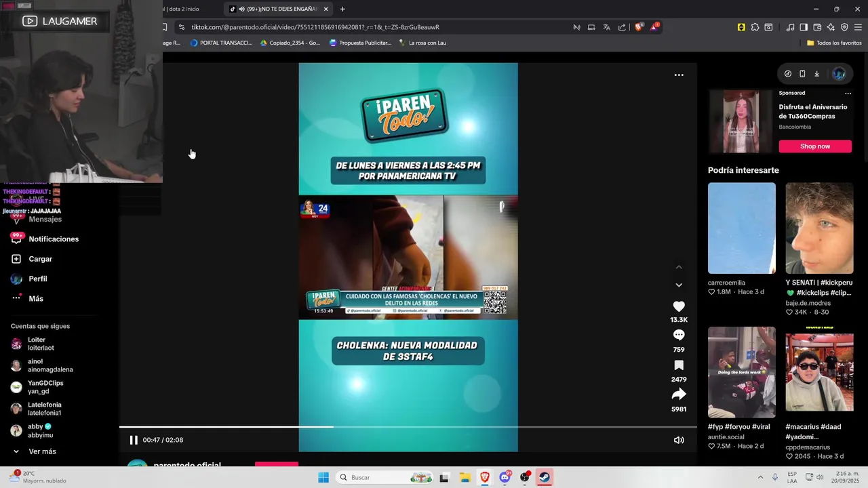Open the PORTAL TRANSACCI... bookmark
Viewport: 868px width, 488px height.
(221, 43)
